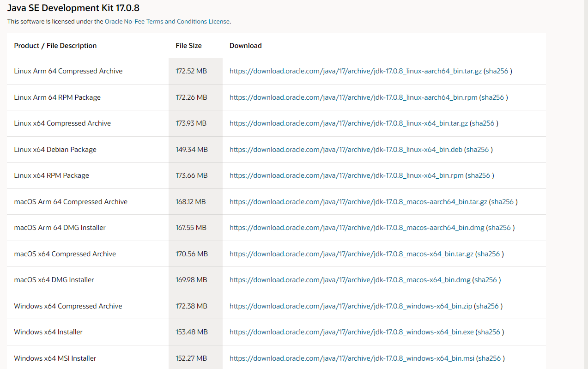Click the 173.66 MB file size
This screenshot has width=588, height=369.
tap(192, 175)
